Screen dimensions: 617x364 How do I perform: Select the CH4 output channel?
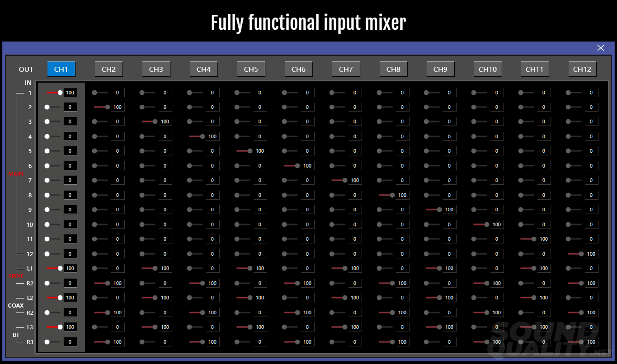pyautogui.click(x=204, y=69)
